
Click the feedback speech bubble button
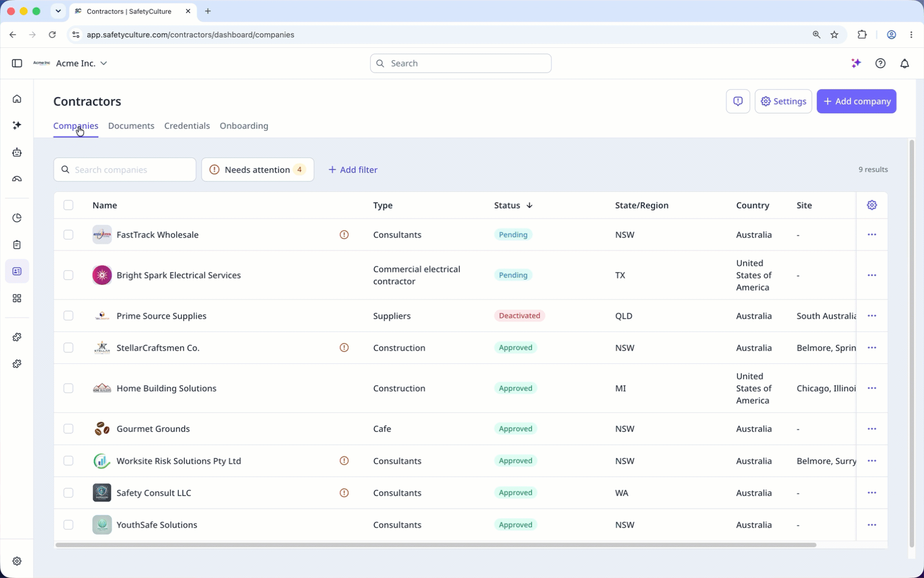(x=738, y=101)
